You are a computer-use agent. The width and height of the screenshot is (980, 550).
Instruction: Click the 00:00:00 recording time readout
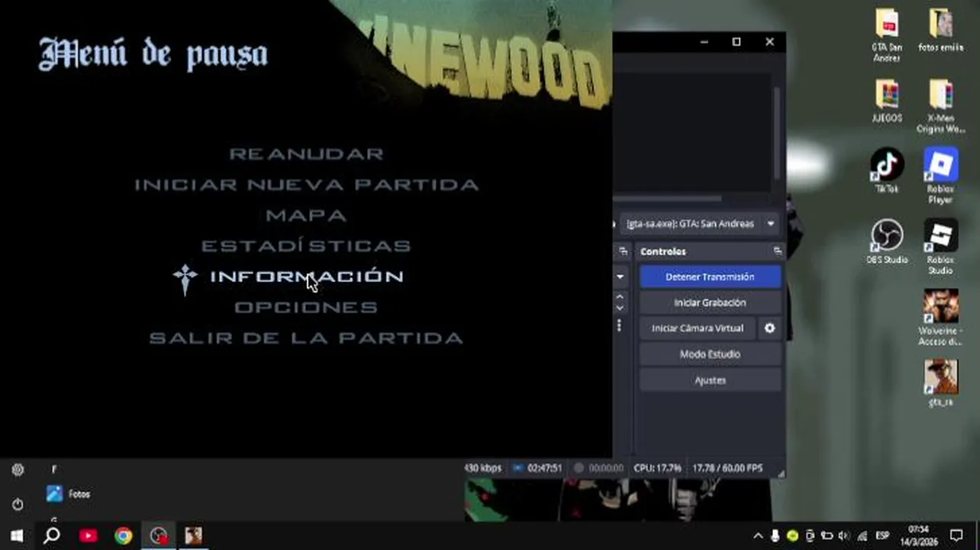click(607, 467)
